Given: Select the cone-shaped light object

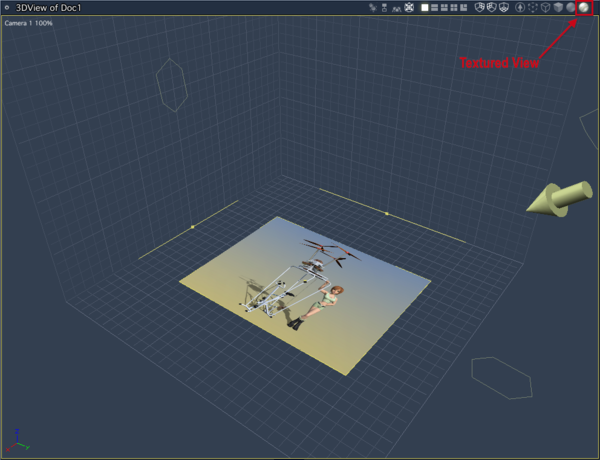Looking at the screenshot, I should point(559,199).
